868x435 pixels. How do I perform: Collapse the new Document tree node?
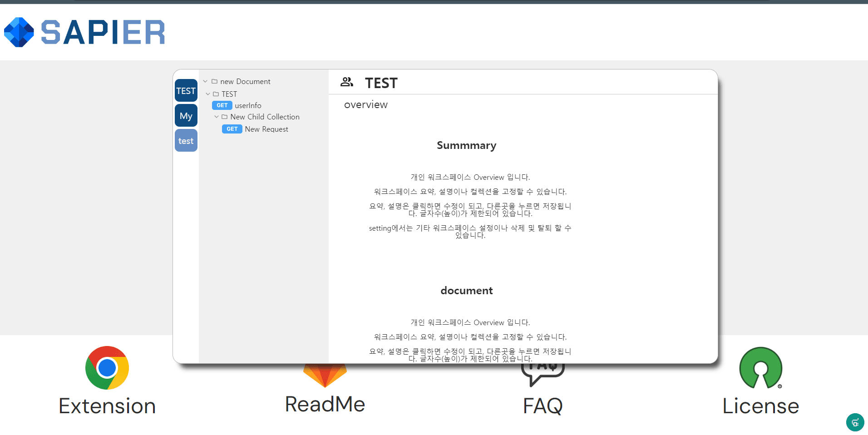point(205,81)
